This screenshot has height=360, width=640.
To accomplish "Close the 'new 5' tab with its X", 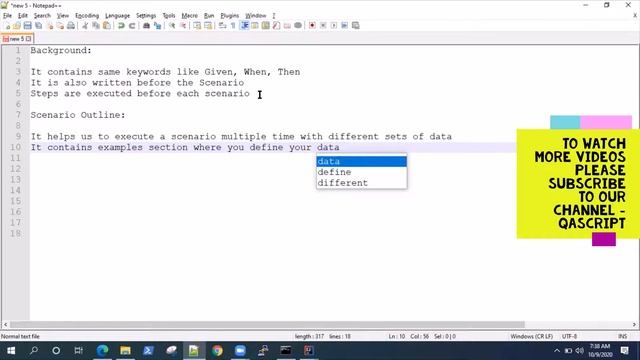I will point(28,39).
